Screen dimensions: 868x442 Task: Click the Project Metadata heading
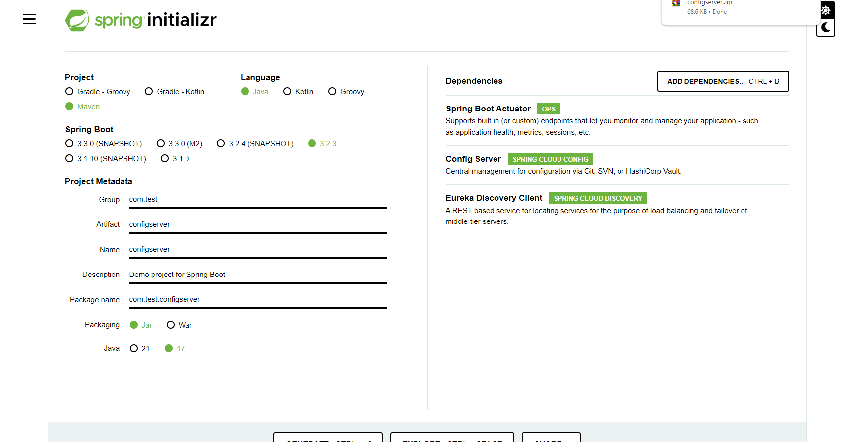coord(99,182)
